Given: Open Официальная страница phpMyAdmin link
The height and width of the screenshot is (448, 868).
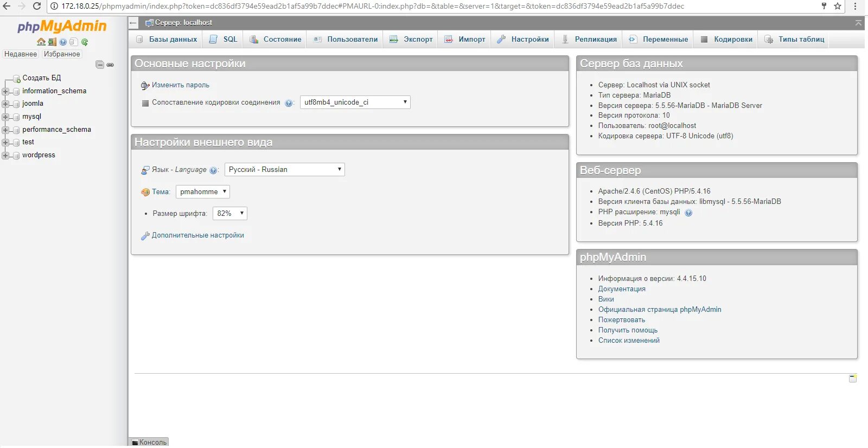Looking at the screenshot, I should click(660, 310).
